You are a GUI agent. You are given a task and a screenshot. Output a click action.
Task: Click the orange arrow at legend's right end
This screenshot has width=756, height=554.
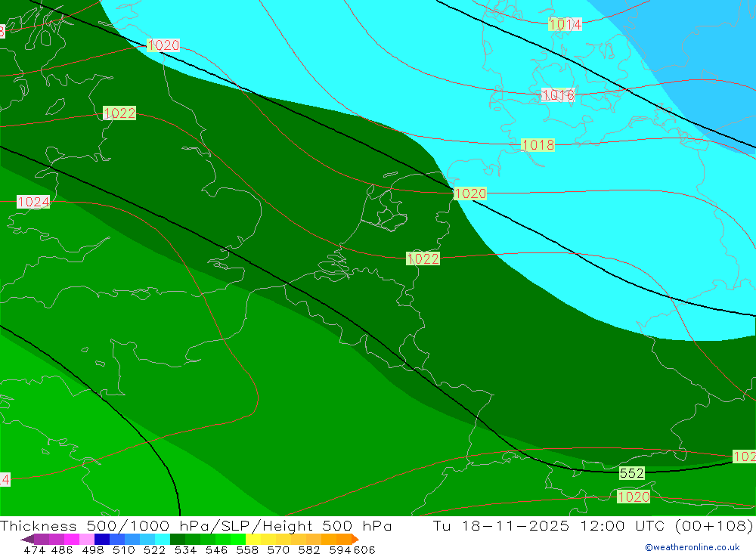[355, 539]
